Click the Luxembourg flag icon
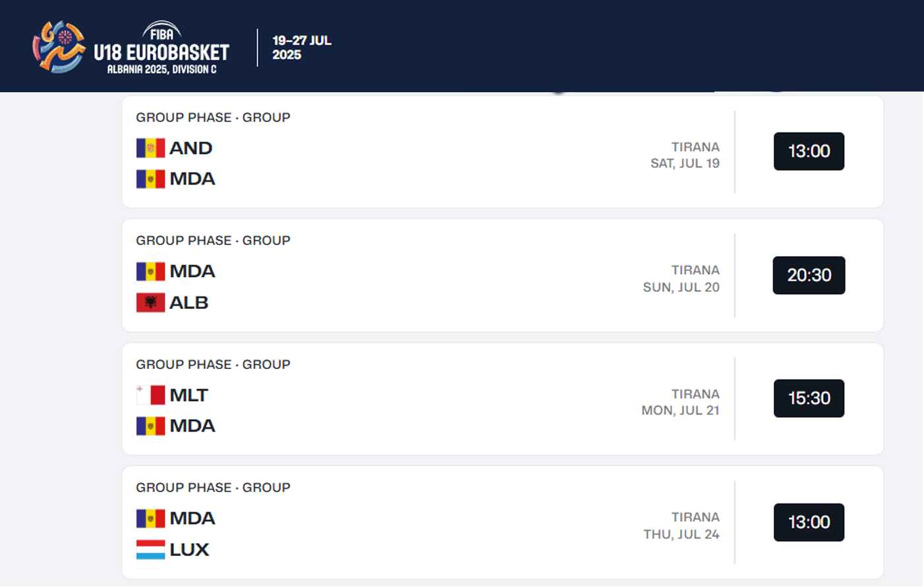 pyautogui.click(x=150, y=549)
